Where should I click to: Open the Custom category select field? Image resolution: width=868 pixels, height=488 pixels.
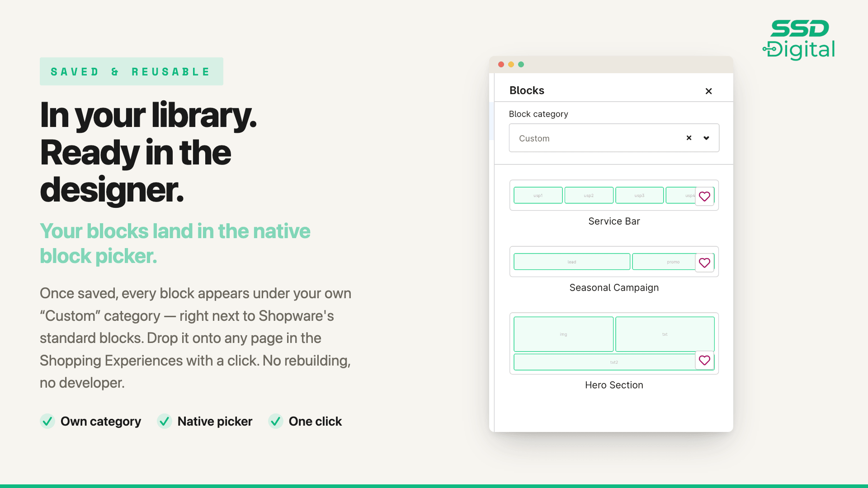tap(614, 138)
